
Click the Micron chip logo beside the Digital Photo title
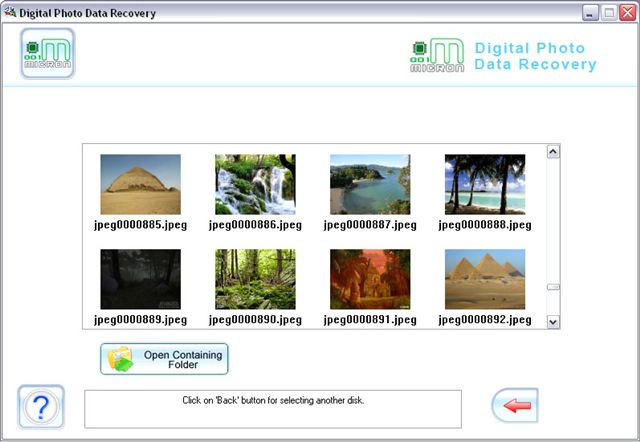point(437,56)
